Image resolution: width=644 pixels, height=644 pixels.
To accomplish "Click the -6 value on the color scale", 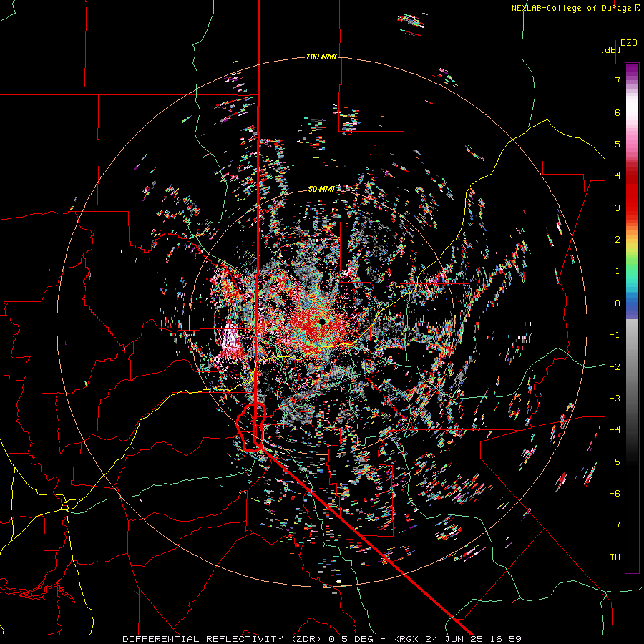I will [615, 493].
